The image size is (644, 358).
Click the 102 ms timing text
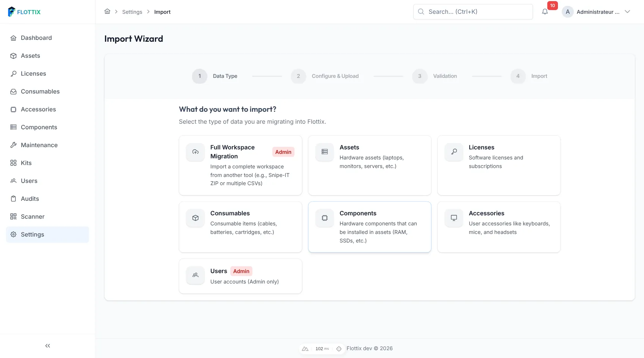point(322,349)
